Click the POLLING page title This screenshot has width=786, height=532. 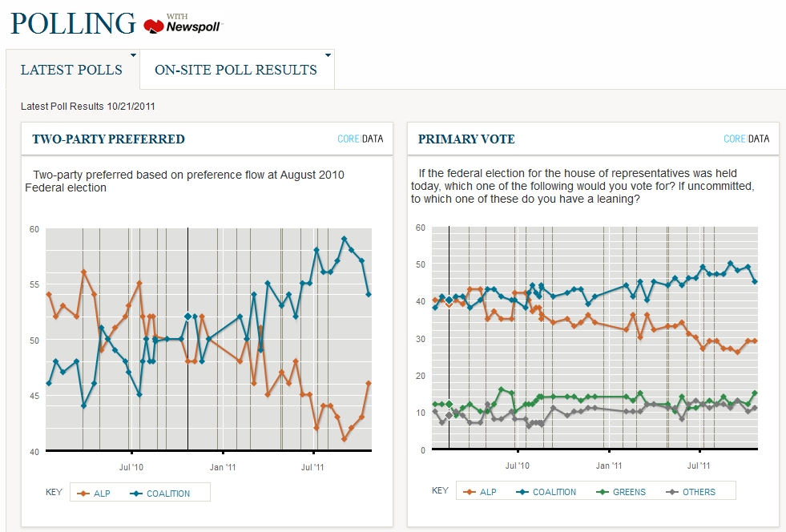click(x=73, y=23)
